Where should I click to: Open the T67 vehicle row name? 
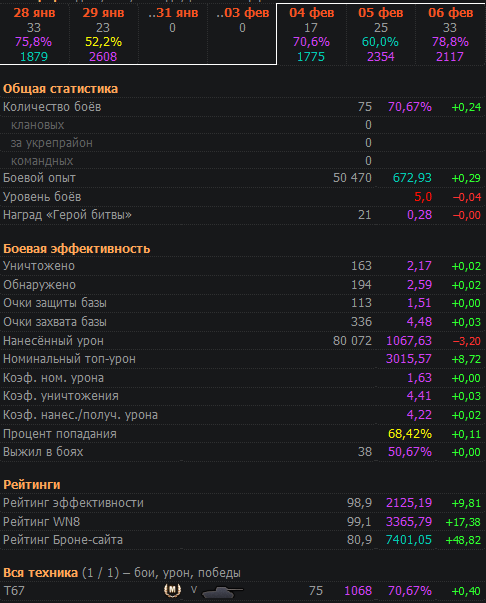(x=14, y=591)
